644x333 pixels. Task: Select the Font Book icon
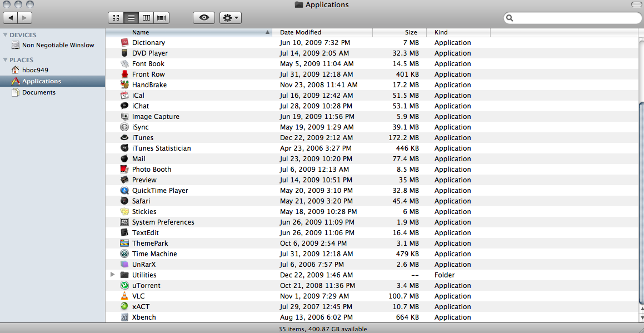click(125, 64)
